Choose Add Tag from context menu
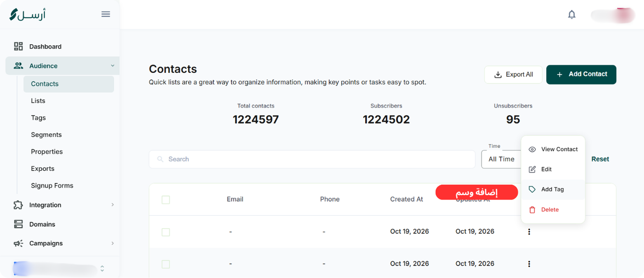The width and height of the screenshot is (644, 278). (x=553, y=190)
